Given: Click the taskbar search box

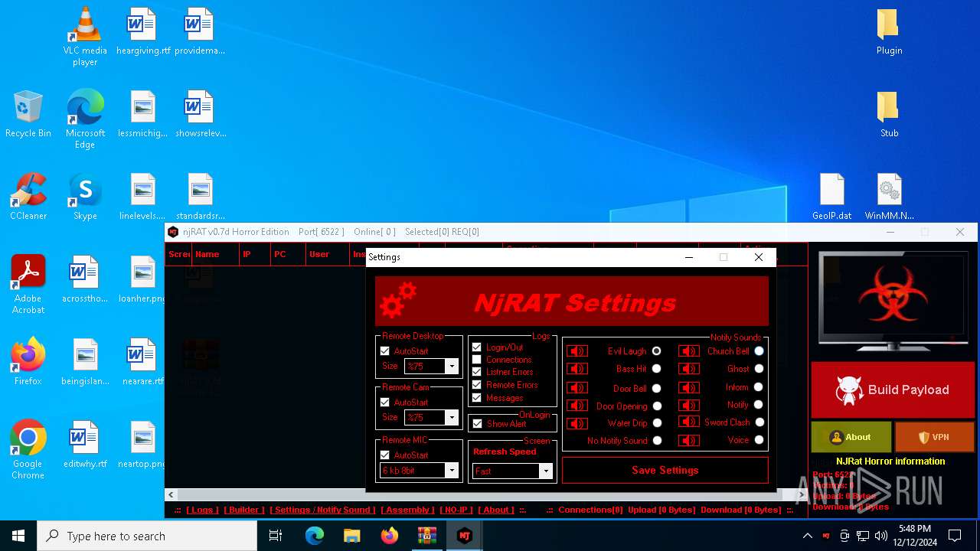Looking at the screenshot, I should (x=147, y=536).
